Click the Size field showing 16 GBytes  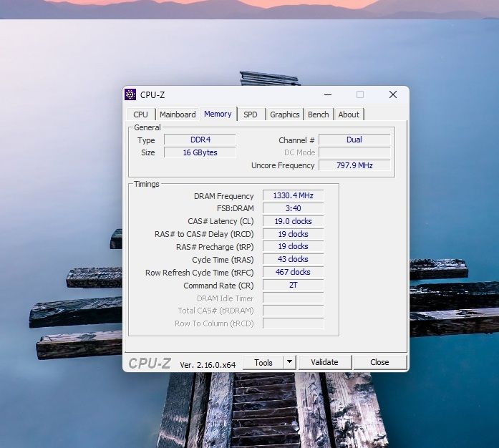click(200, 152)
